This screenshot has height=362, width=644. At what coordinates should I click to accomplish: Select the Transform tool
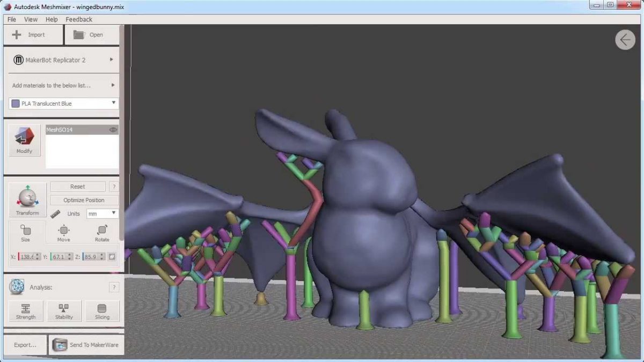(27, 200)
